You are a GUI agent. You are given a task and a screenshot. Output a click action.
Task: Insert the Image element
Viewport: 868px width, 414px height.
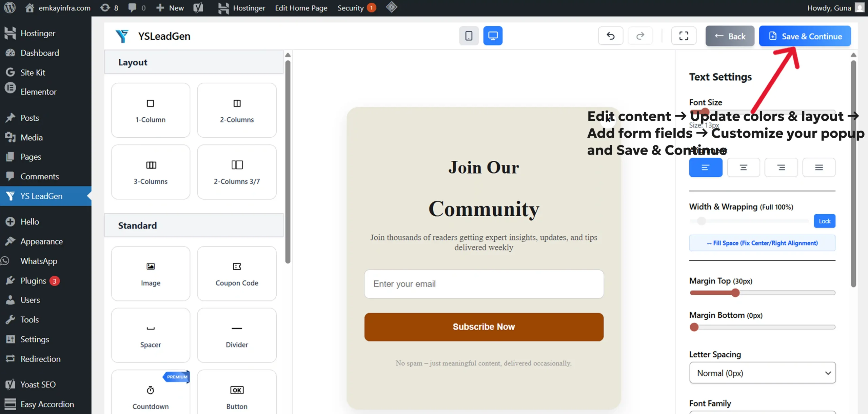(x=151, y=273)
